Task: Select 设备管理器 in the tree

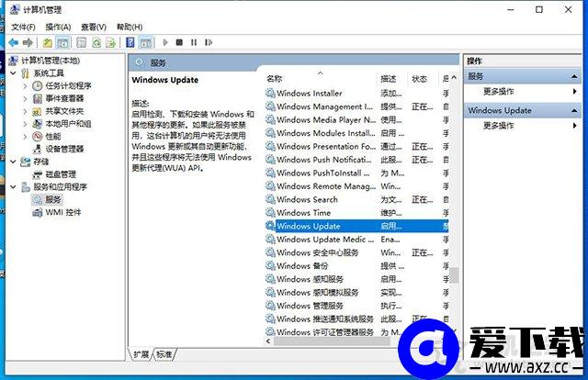Action: click(64, 149)
